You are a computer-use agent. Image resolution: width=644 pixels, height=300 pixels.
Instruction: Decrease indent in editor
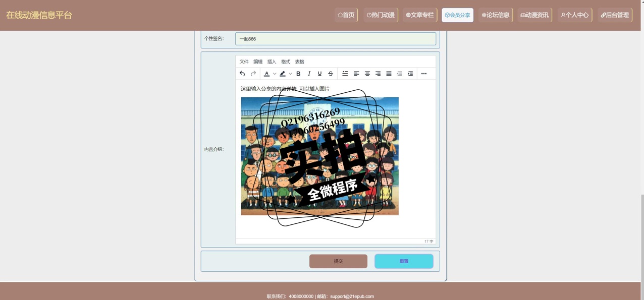pos(400,74)
